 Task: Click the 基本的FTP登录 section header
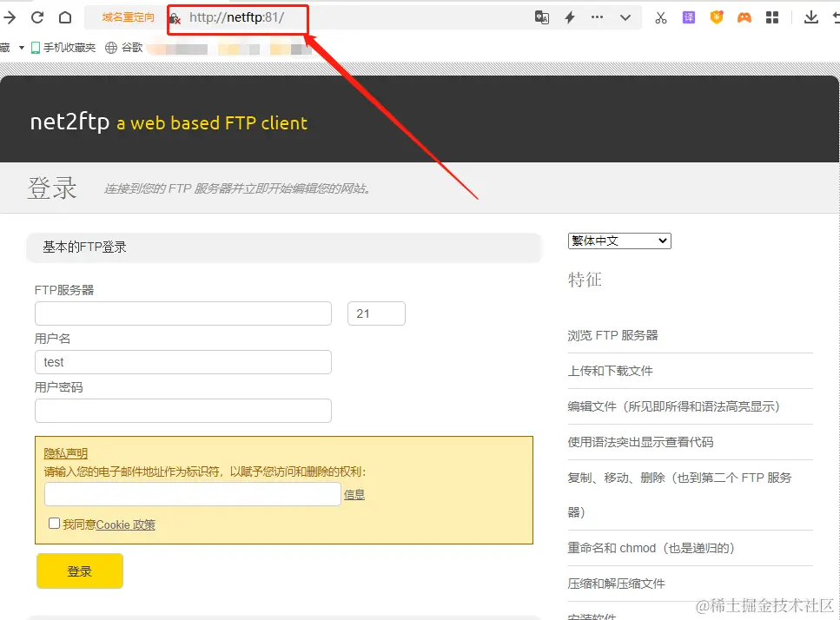284,247
